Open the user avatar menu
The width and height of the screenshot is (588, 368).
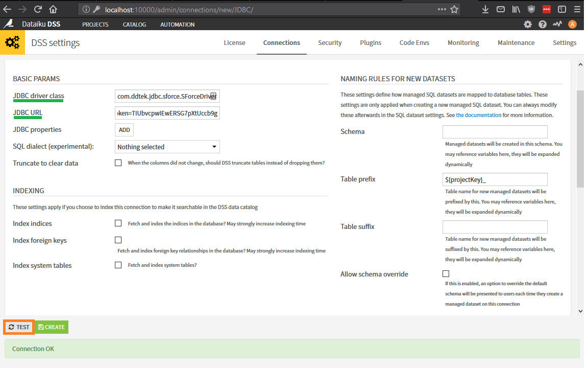pos(572,24)
